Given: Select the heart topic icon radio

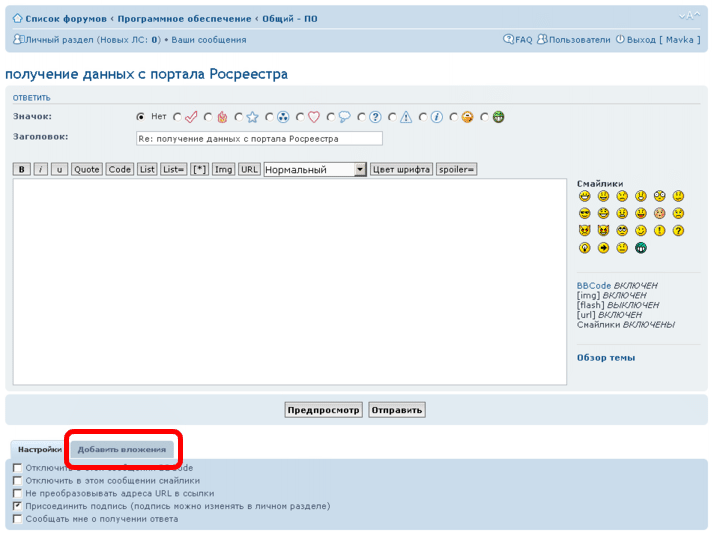Looking at the screenshot, I should tap(300, 117).
